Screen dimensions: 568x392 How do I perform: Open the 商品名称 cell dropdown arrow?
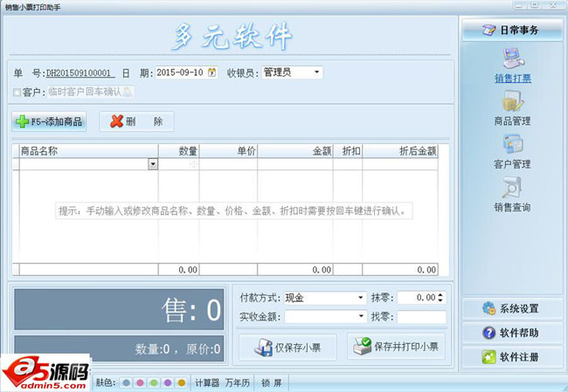point(153,164)
